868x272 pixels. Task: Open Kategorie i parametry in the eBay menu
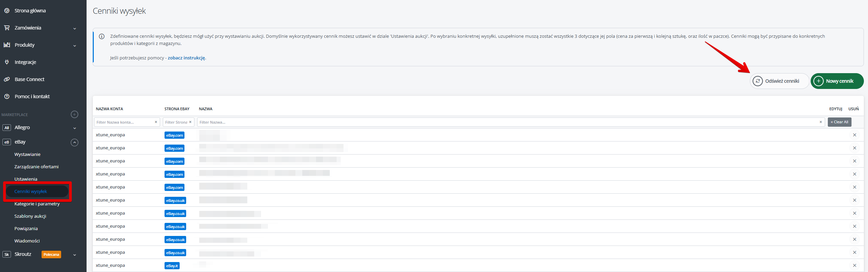pos(37,204)
